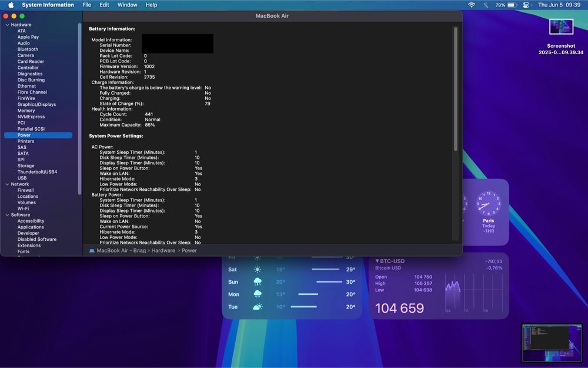
Task: Select Applications under Software
Action: (31, 227)
